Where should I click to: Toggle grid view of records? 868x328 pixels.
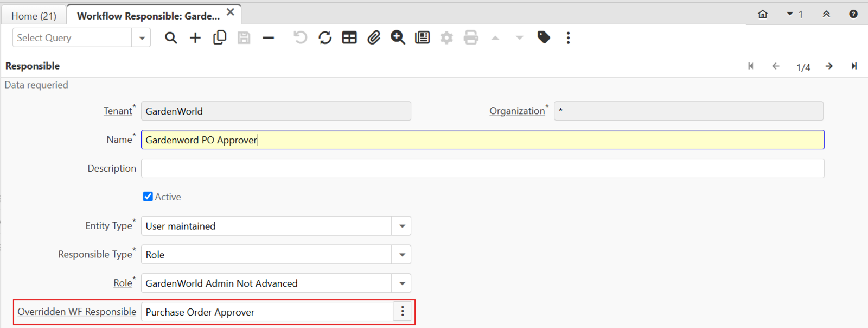[349, 38]
